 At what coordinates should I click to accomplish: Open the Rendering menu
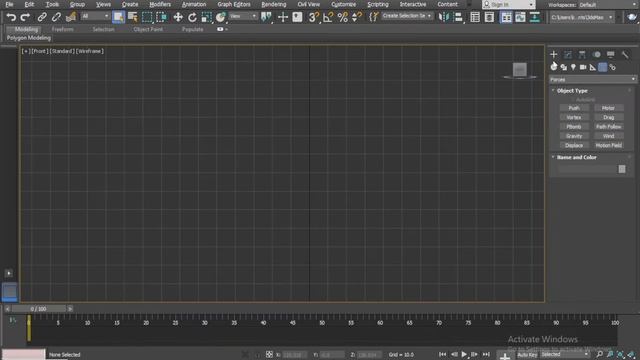(x=274, y=4)
